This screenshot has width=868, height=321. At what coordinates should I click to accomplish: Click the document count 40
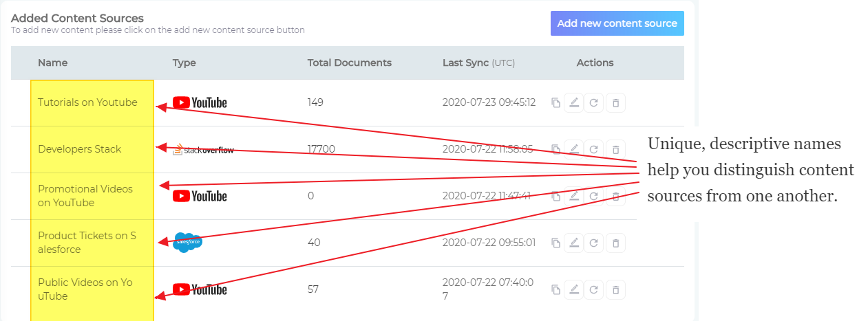pos(314,243)
